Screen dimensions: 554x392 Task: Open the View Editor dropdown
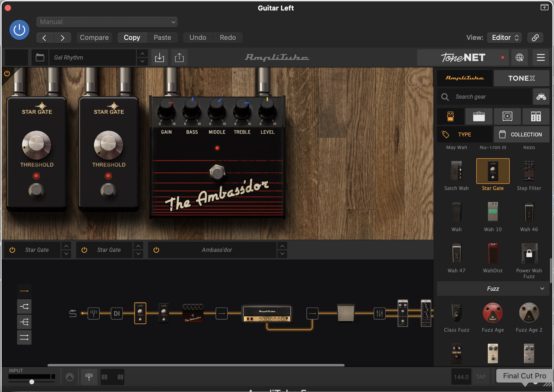[504, 38]
